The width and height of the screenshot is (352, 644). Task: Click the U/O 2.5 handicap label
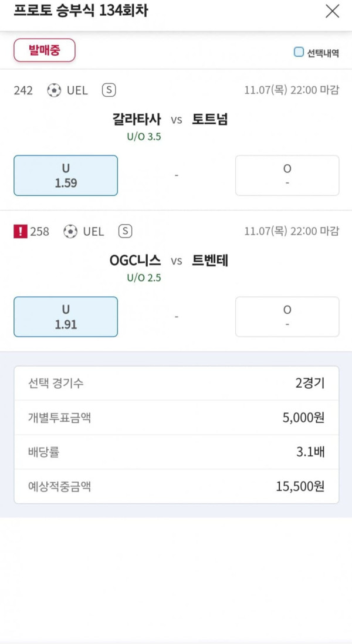click(144, 278)
